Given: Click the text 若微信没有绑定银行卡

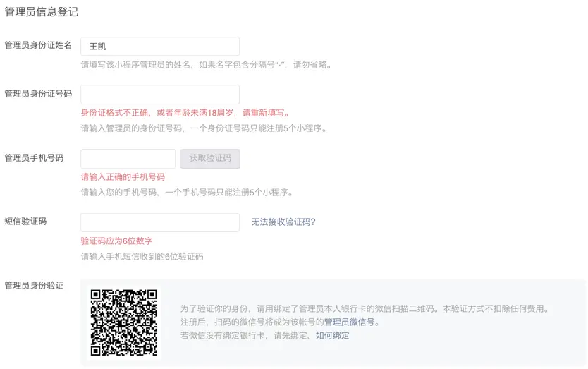Looking at the screenshot, I should click(222, 336).
